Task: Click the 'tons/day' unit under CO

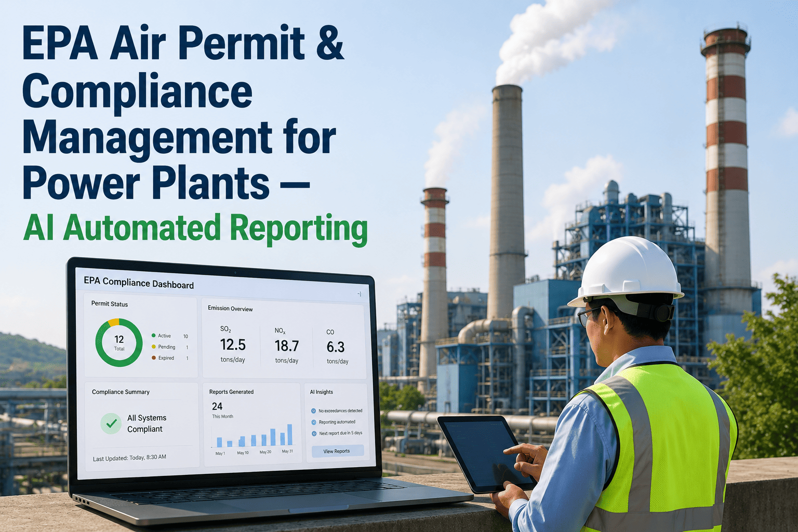Action: [x=338, y=362]
